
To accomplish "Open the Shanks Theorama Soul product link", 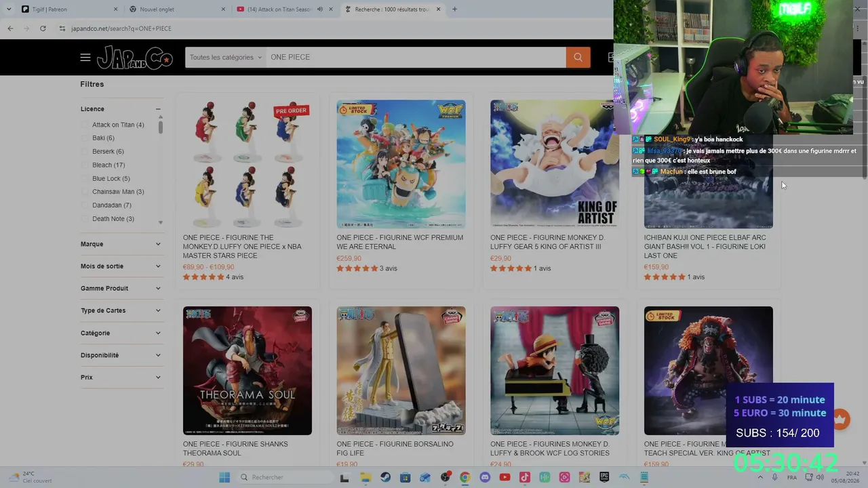I will (x=235, y=449).
